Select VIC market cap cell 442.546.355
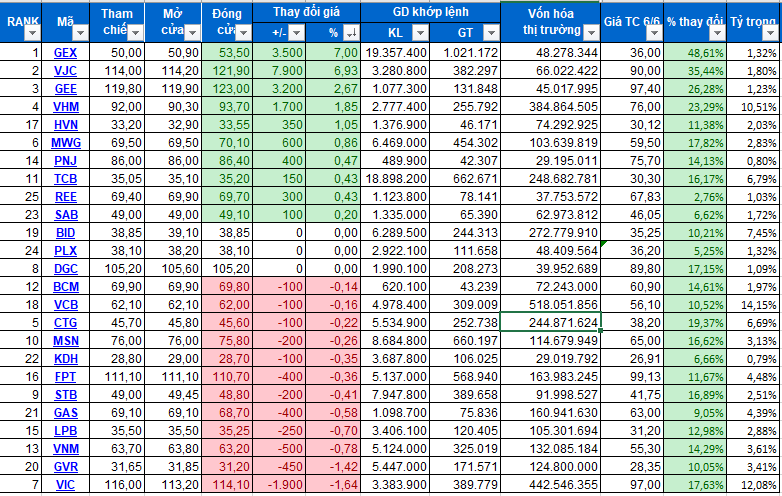Screen dimensions: 782x496 [551, 485]
